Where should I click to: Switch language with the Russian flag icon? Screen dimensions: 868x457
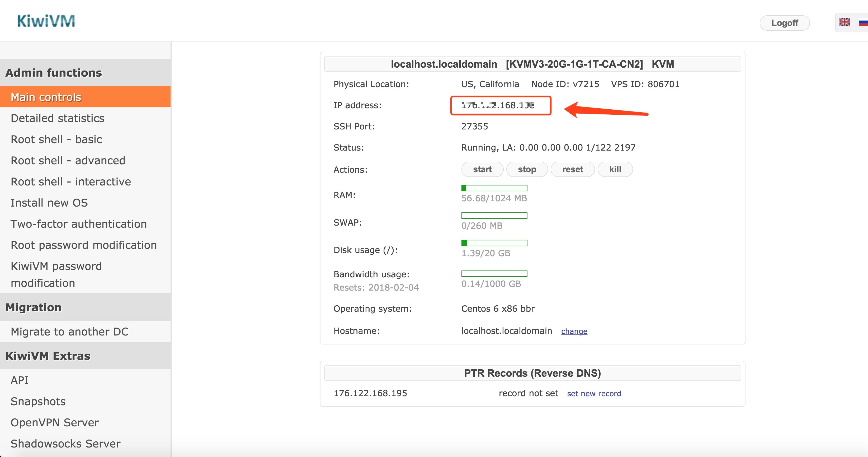click(x=863, y=23)
